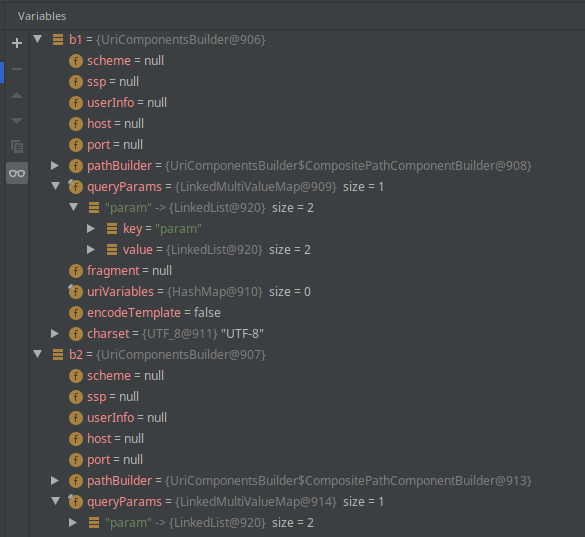The height and width of the screenshot is (537, 585).
Task: Expand the value = LinkedList@920 node
Action: point(91,249)
